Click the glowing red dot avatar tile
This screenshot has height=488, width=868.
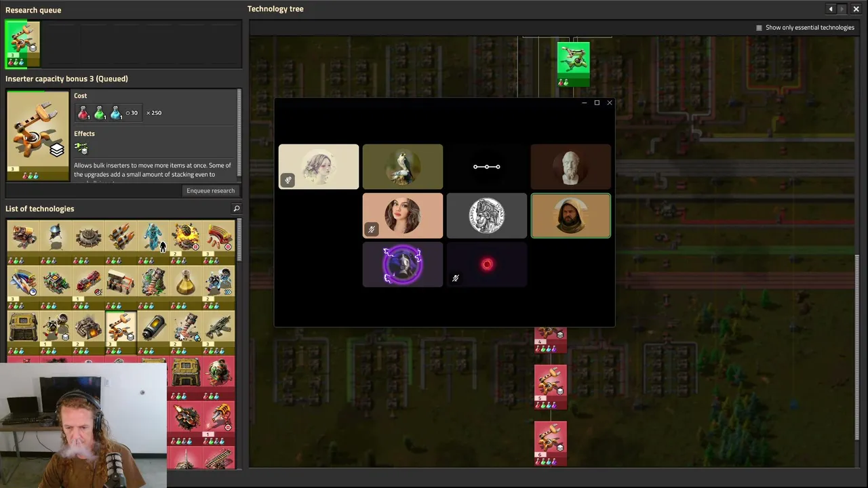click(x=487, y=264)
